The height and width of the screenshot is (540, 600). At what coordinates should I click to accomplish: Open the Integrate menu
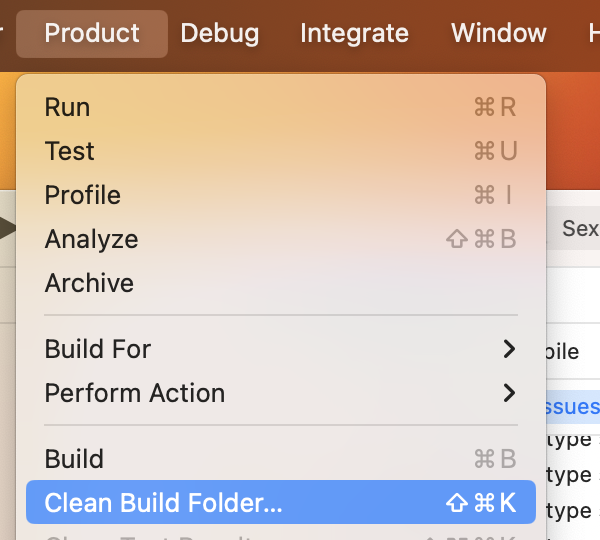pos(354,33)
